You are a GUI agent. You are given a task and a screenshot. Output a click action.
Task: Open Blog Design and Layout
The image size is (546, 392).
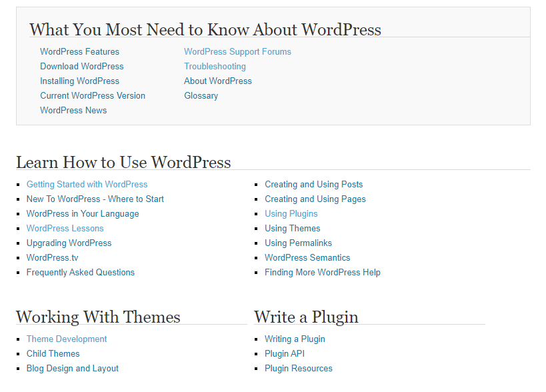pyautogui.click(x=73, y=368)
